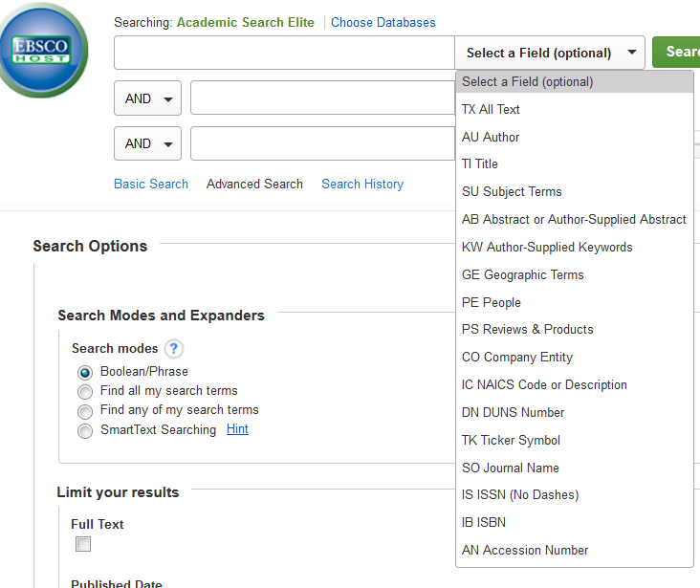Choose AU Author field option
Image resolution: width=700 pixels, height=588 pixels.
pyautogui.click(x=491, y=137)
